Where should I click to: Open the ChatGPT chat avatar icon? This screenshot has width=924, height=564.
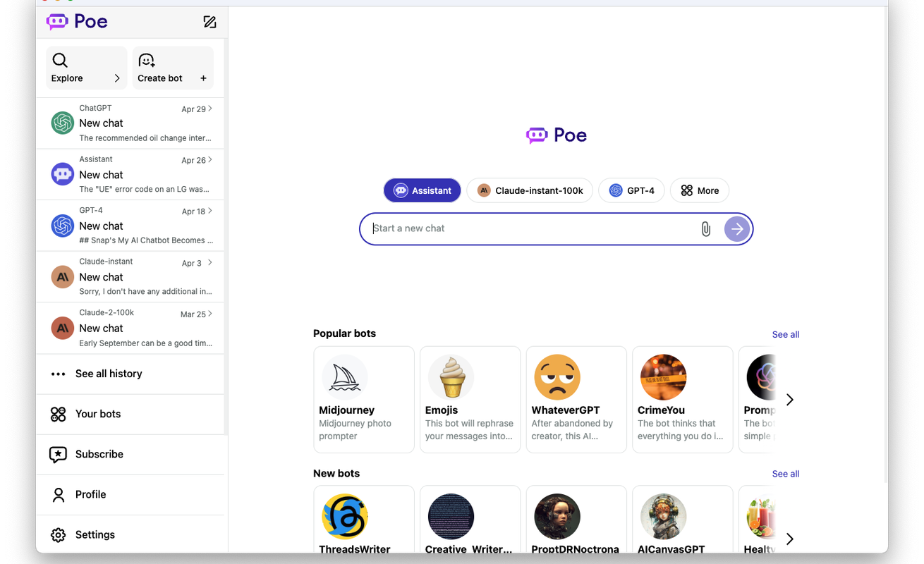pyautogui.click(x=63, y=123)
